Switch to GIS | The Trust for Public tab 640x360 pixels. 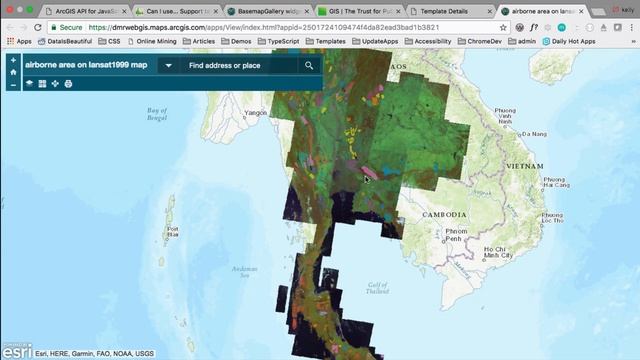click(x=360, y=11)
